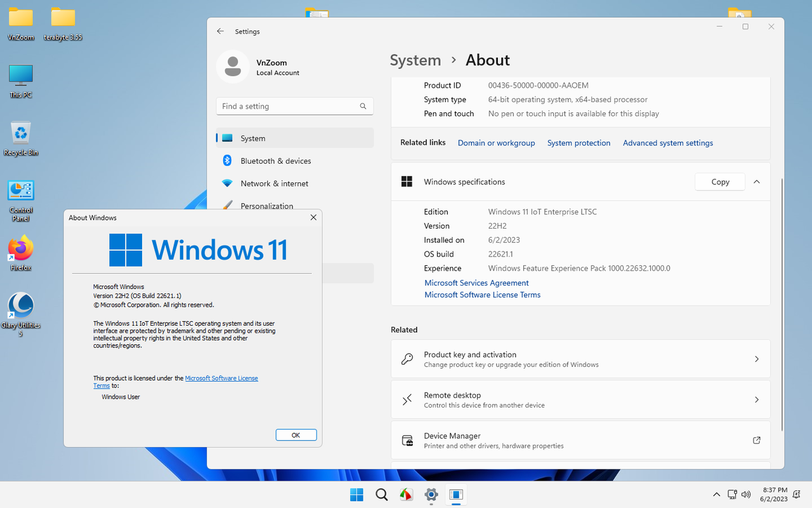Click the search magnifier in Find a setting
The width and height of the screenshot is (812, 508).
[363, 106]
